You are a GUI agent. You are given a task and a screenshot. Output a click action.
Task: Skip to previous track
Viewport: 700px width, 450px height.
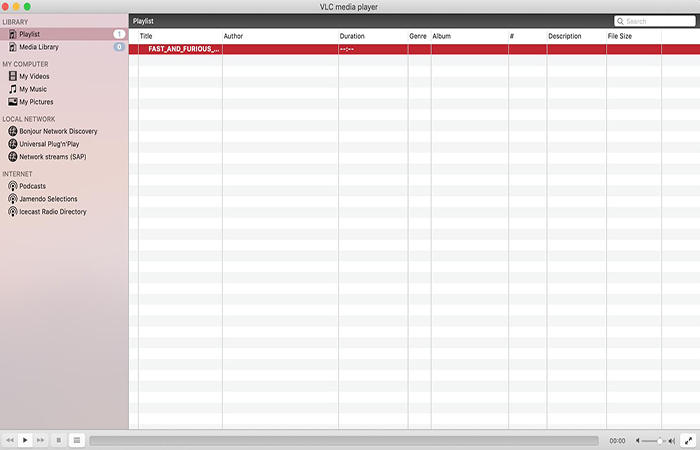point(9,440)
